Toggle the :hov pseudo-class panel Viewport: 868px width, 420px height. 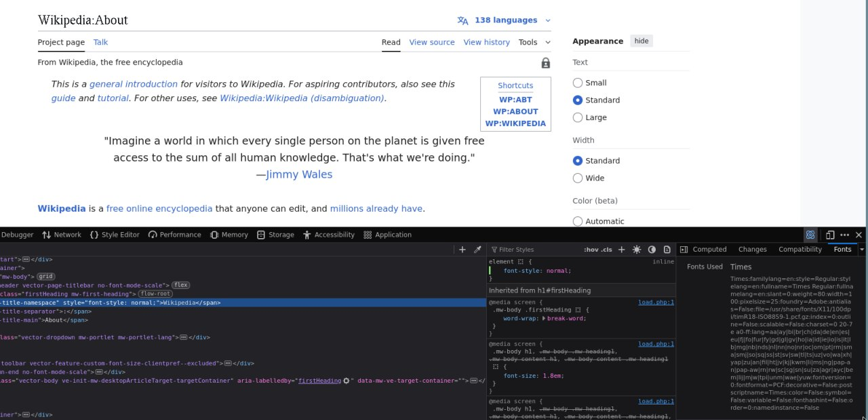591,250
